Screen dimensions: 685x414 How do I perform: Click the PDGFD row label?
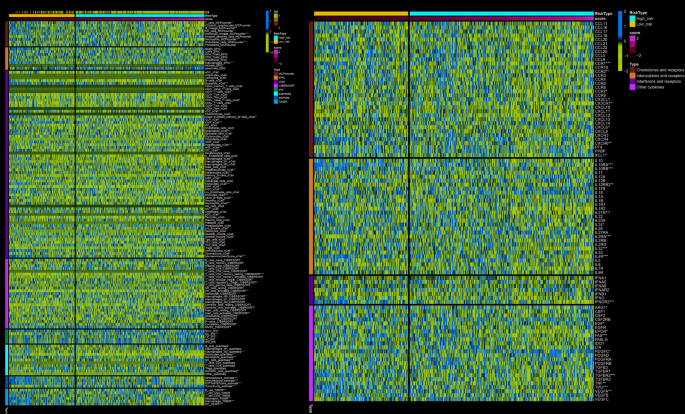click(x=602, y=355)
